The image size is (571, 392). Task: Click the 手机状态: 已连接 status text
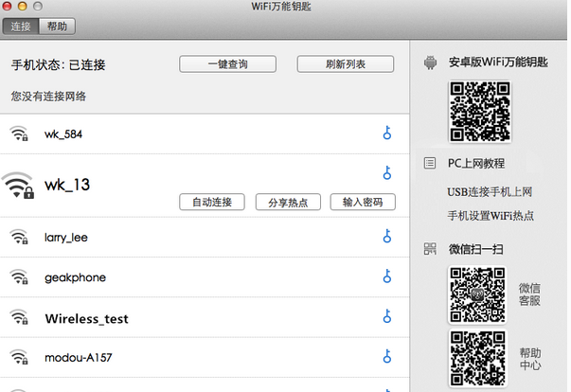click(x=59, y=65)
